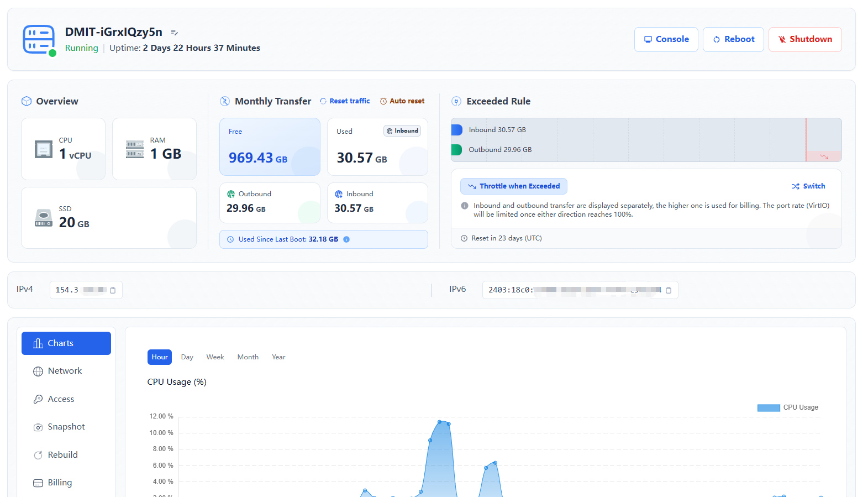The image size is (868, 497).
Task: Click the info icon beside the billing note
Action: 465,206
